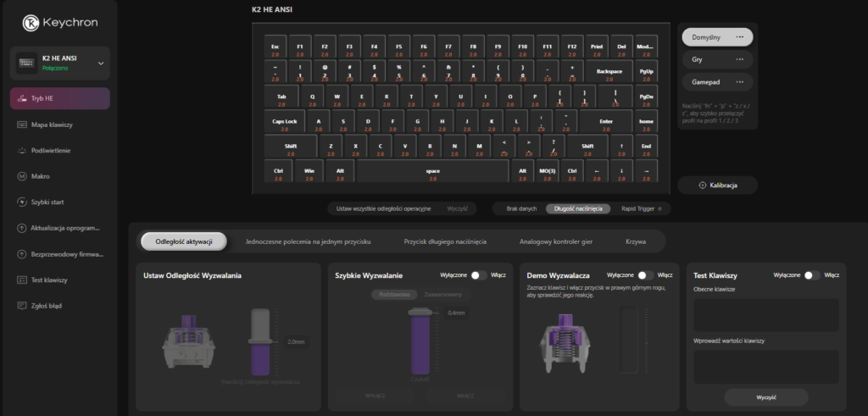Click the Szybki start icon
868x416 pixels.
[x=21, y=202]
